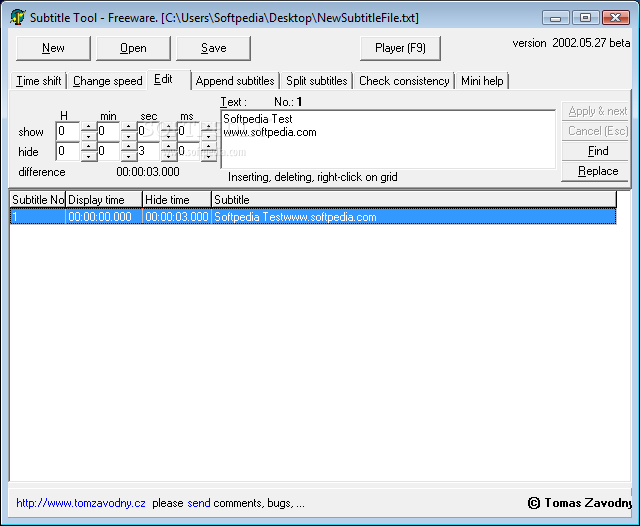
Task: Increase hide milliseconds with up arrow
Action: (209, 146)
